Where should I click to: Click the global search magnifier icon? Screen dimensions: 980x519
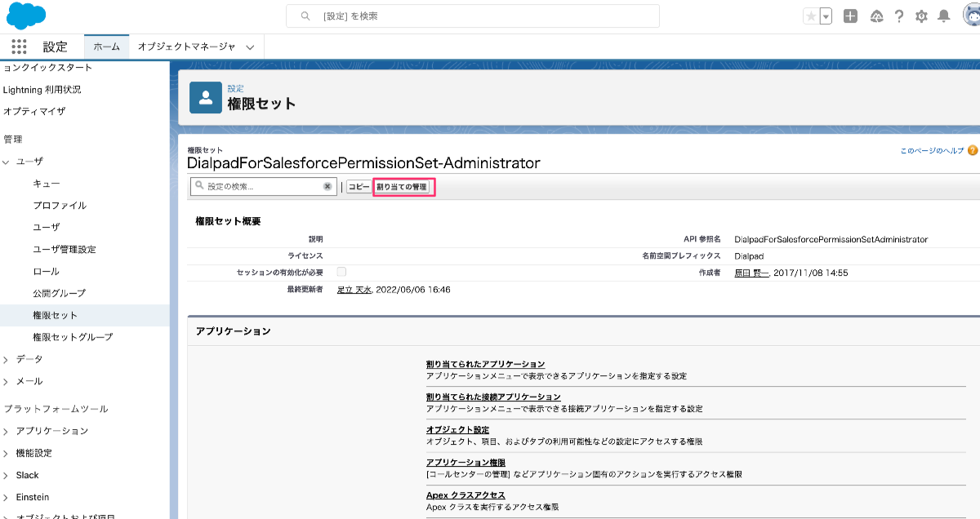[305, 16]
